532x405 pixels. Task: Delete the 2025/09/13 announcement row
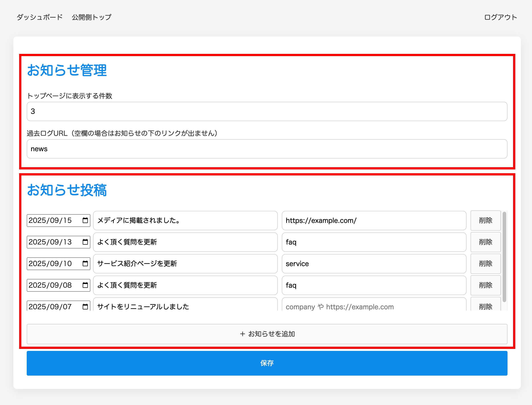[485, 242]
